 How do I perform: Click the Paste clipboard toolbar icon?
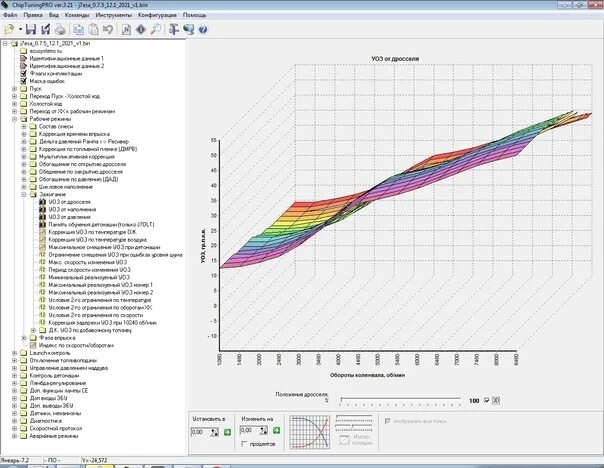pos(94,29)
